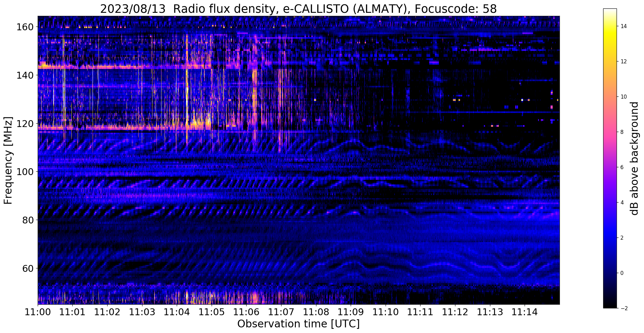Viewport: 644px width, 333px height.
Task: Click the 100 frequency tick label
Action: point(25,172)
